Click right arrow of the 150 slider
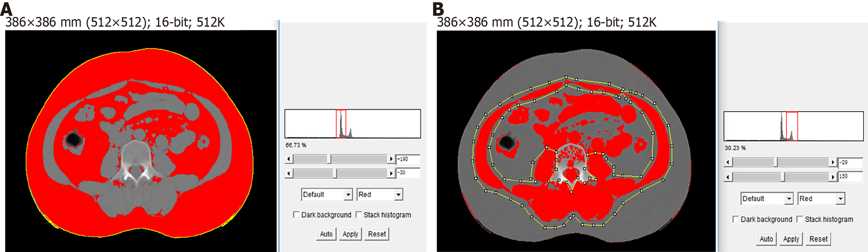The width and height of the screenshot is (868, 252). pos(833,177)
